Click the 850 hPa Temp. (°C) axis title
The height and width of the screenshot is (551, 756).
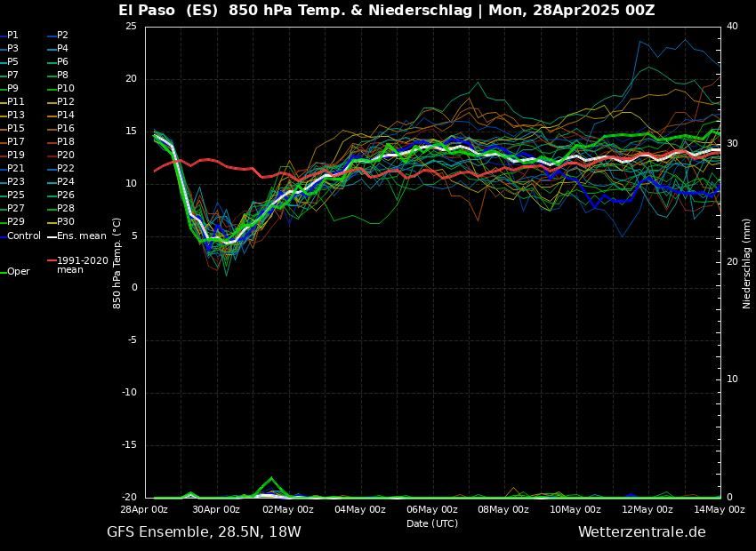pyautogui.click(x=117, y=263)
